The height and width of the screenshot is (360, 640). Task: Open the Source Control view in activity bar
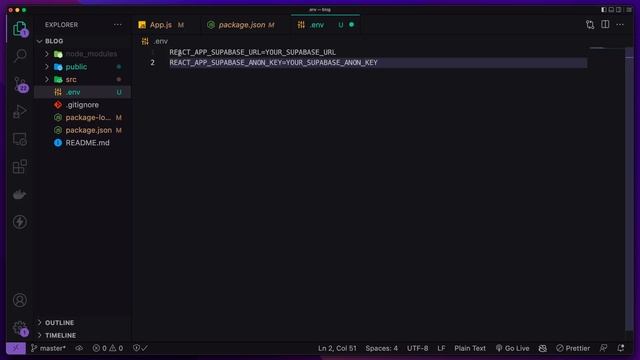tap(20, 84)
